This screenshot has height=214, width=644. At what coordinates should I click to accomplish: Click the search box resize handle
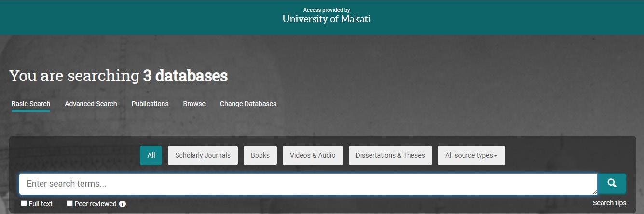click(x=594, y=192)
